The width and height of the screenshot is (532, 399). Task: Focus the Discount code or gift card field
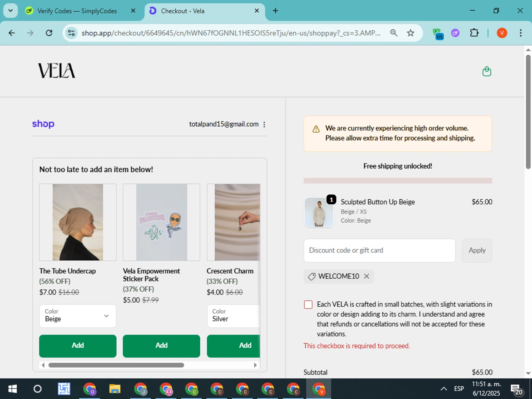point(379,250)
